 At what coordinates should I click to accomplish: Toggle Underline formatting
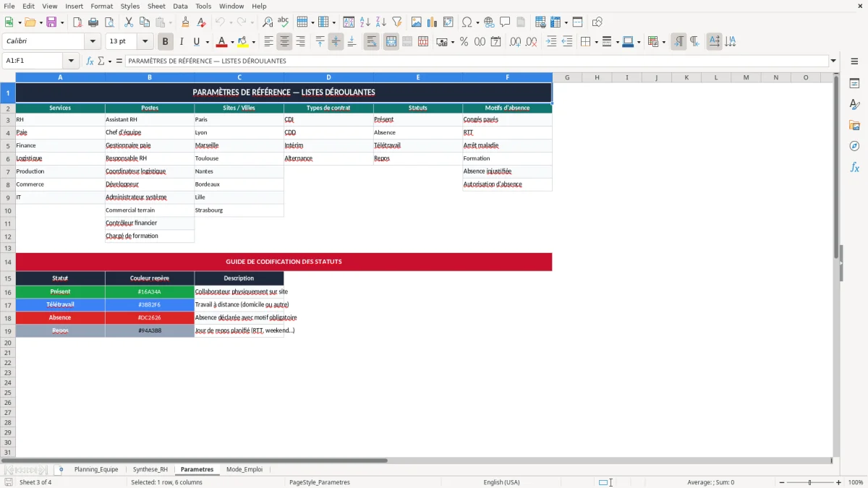coord(196,42)
